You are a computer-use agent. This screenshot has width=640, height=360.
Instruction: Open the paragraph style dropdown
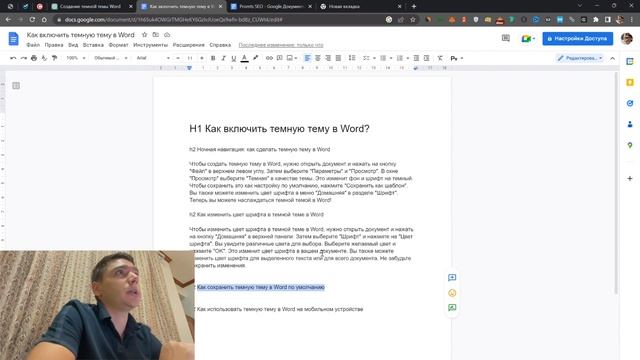111,58
